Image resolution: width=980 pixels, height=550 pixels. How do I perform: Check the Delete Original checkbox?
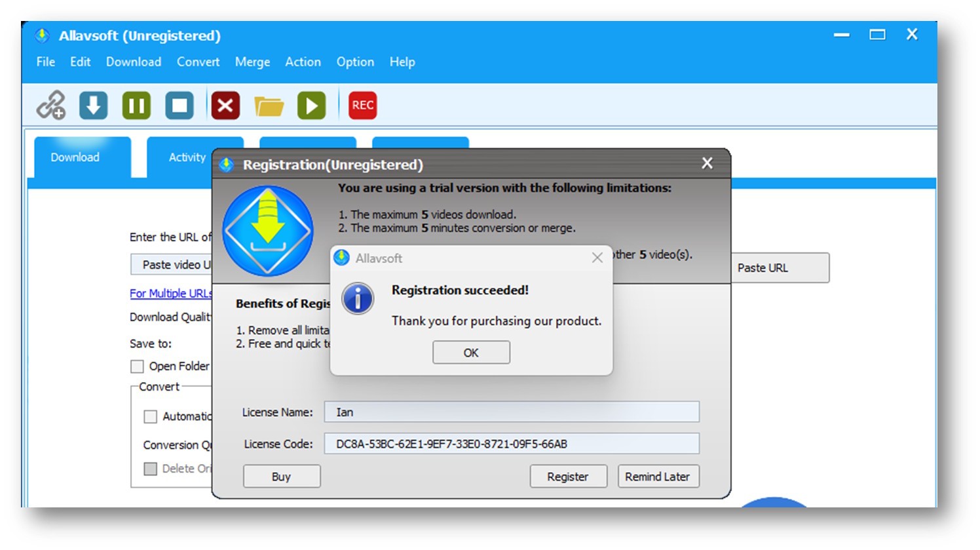(151, 469)
